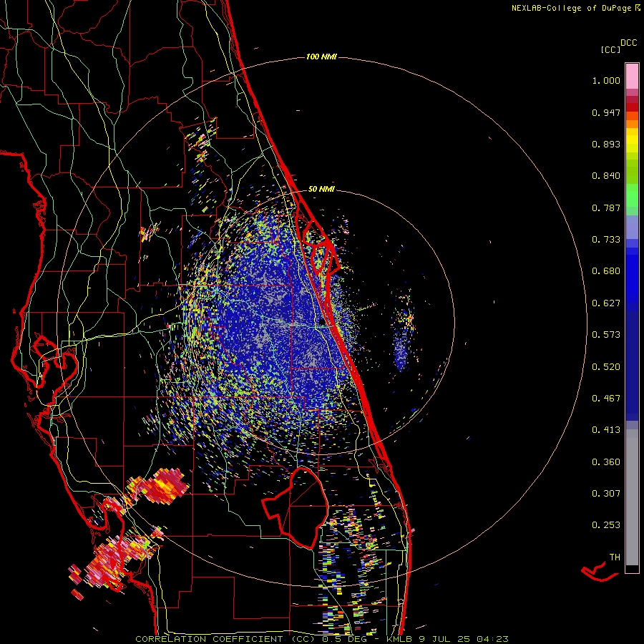Screen dimensions: 644x644
Task: Click the 100 NMI range ring label
Action: pos(321,57)
